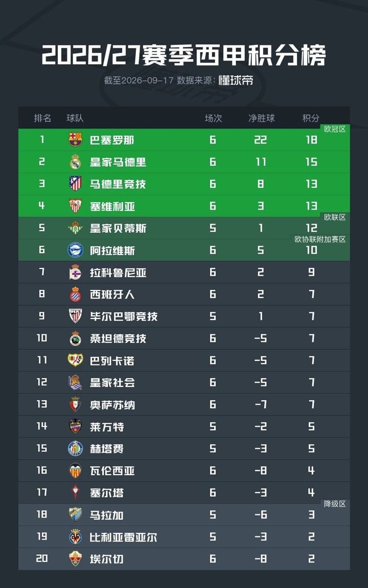Click the Sevilla club crest
This screenshot has height=588, width=368.
76,206
